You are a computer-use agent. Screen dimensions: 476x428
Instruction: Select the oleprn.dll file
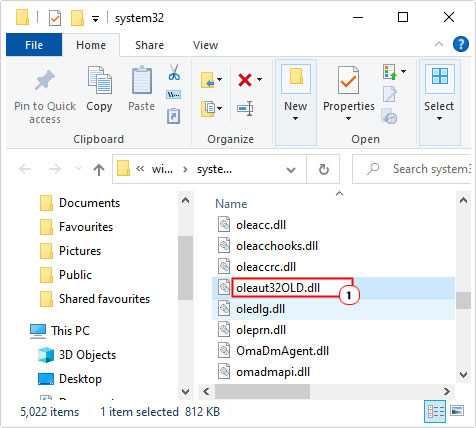click(x=261, y=330)
